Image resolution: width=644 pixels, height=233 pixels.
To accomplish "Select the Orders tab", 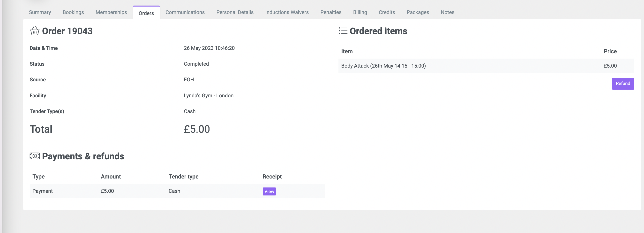I will point(146,13).
